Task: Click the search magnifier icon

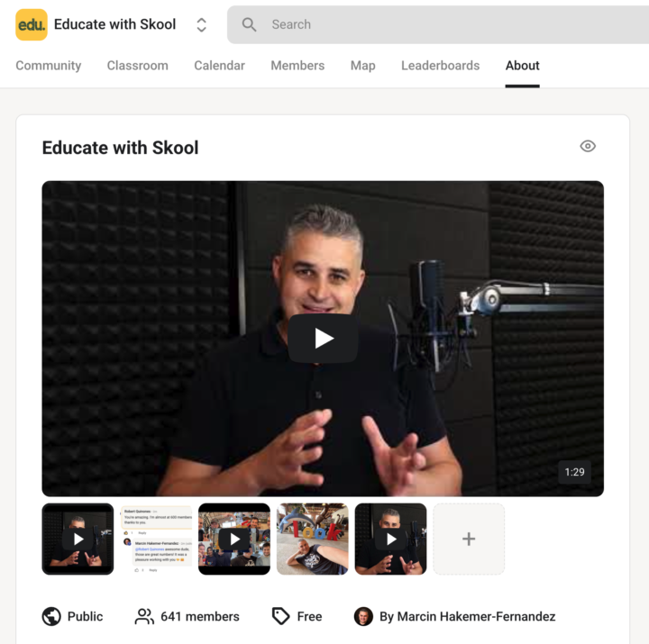Action: [x=249, y=24]
